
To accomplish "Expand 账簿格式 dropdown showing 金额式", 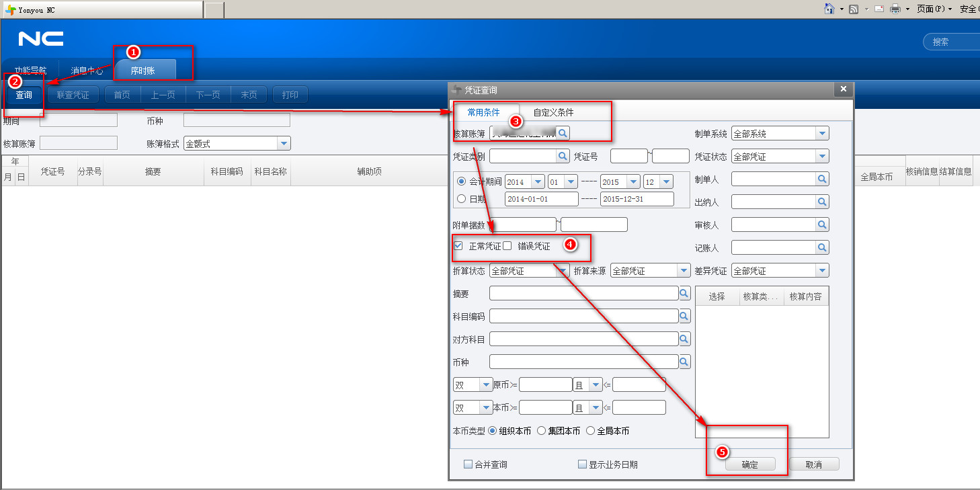I will pos(284,144).
